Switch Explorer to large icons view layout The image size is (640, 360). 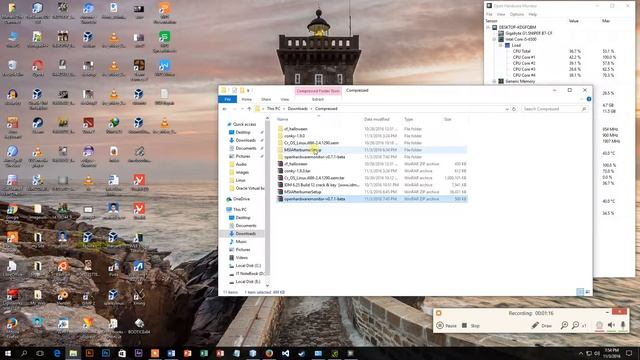pos(587,292)
